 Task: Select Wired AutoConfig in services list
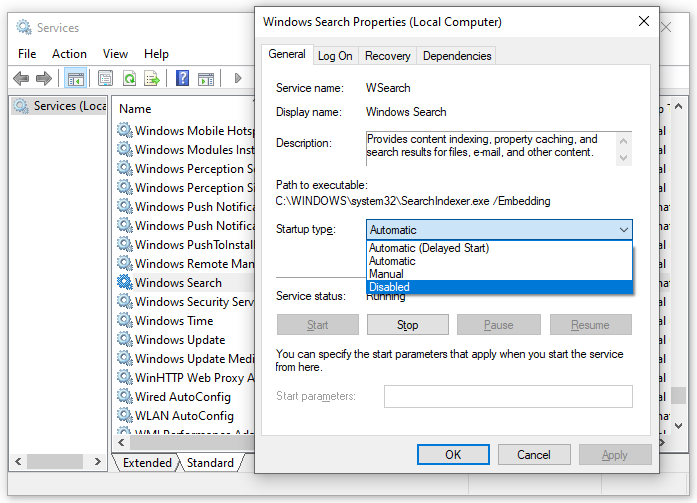183,396
